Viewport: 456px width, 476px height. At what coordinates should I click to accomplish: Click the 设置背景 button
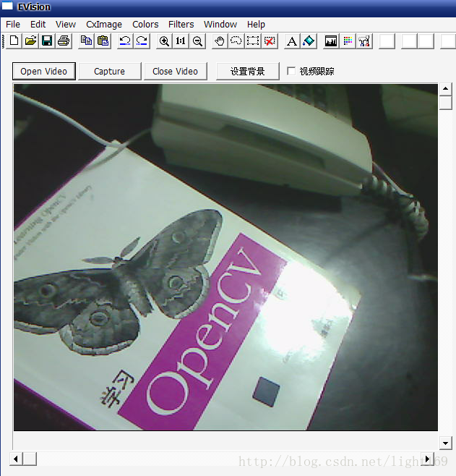pos(248,72)
